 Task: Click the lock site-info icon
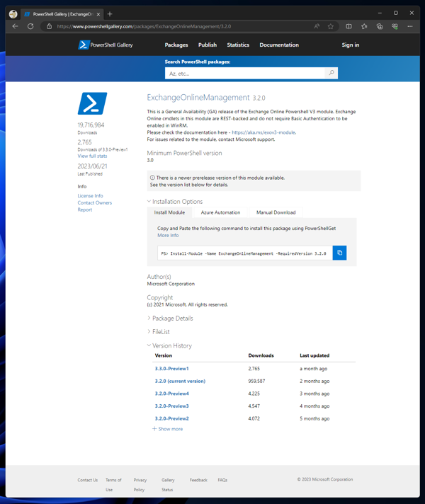coord(49,26)
